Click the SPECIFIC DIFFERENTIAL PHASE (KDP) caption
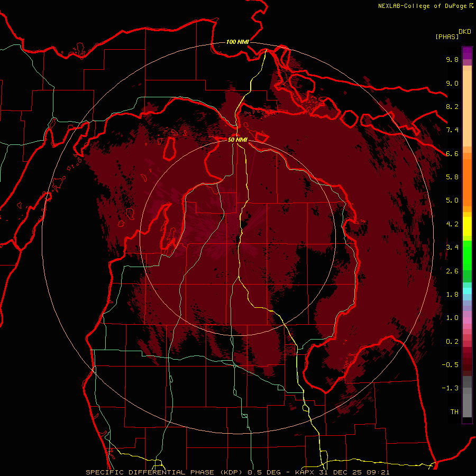Viewport: 476px width, 476px height. click(x=164, y=472)
